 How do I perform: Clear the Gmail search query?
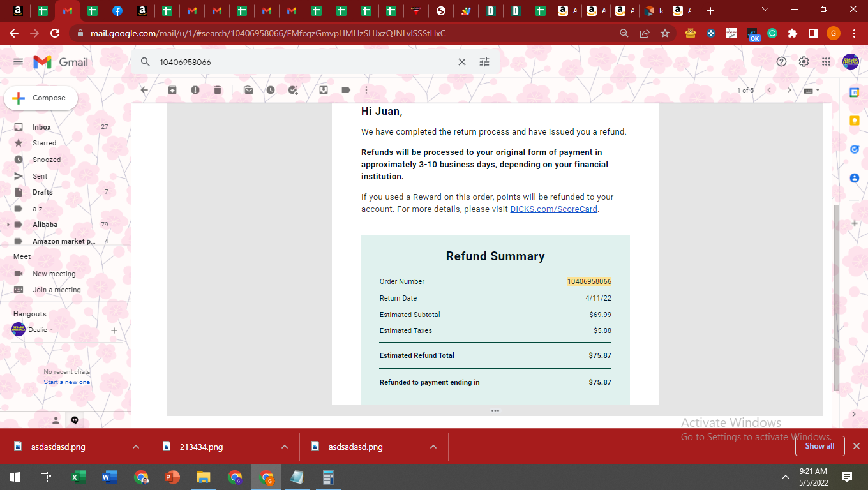tap(462, 62)
